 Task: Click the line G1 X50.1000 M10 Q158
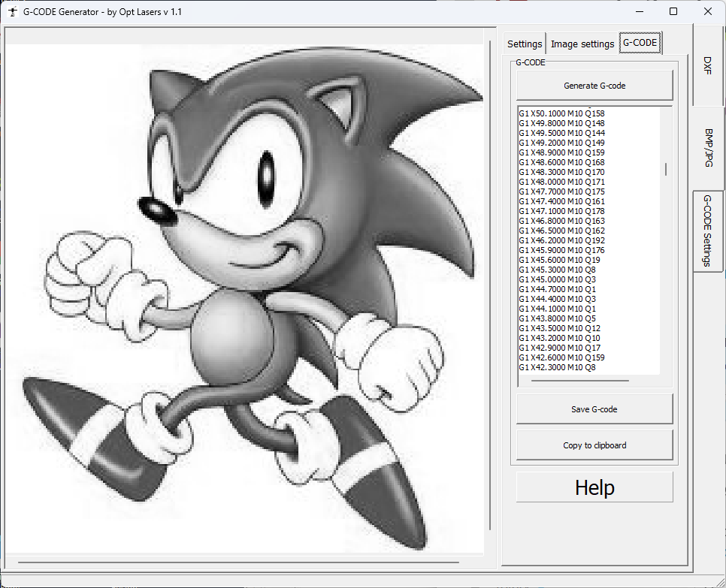pyautogui.click(x=561, y=113)
